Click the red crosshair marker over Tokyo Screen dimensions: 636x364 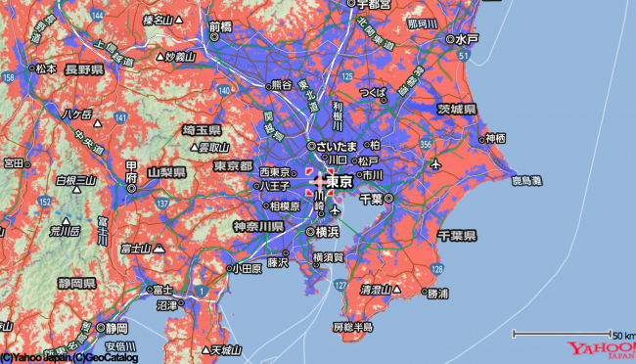click(320, 182)
